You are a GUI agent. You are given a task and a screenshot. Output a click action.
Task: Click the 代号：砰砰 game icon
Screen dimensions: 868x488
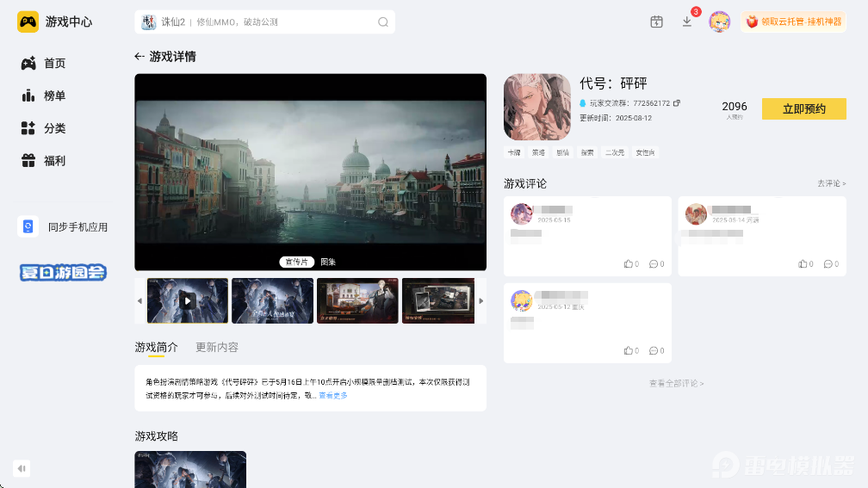[x=537, y=108]
